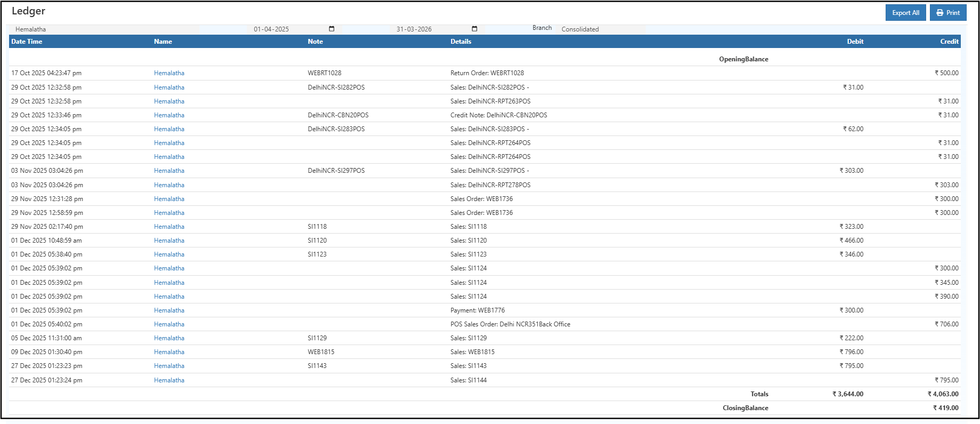Image resolution: width=980 pixels, height=424 pixels.
Task: Click the Export All button
Action: tap(905, 13)
